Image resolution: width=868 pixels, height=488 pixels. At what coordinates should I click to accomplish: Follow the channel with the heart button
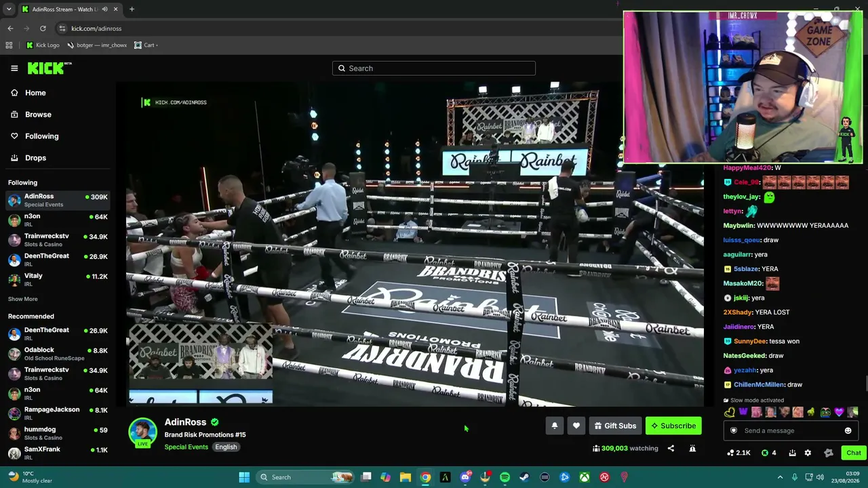[x=576, y=426]
